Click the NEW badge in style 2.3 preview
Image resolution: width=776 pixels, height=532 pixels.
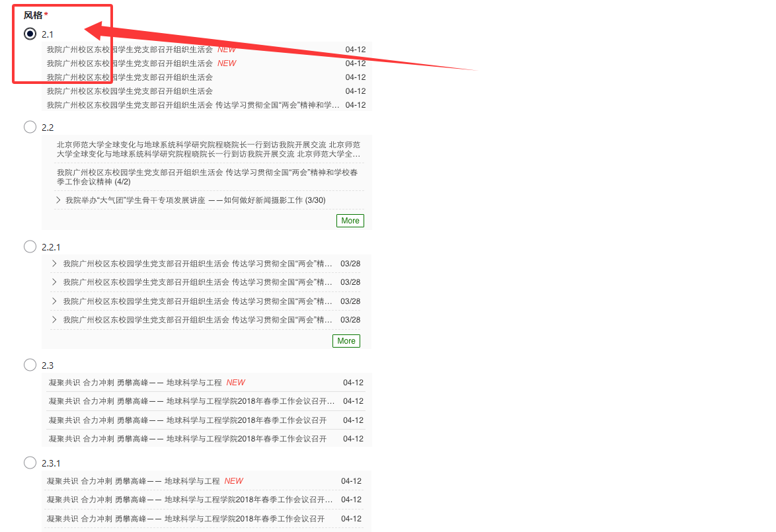click(x=235, y=383)
